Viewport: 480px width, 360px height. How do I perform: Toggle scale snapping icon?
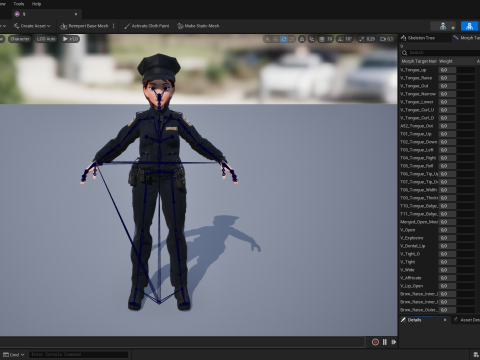coord(362,39)
